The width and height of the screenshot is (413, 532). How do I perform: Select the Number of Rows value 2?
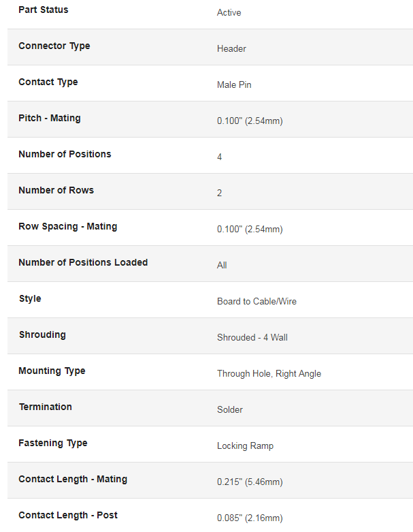220,193
